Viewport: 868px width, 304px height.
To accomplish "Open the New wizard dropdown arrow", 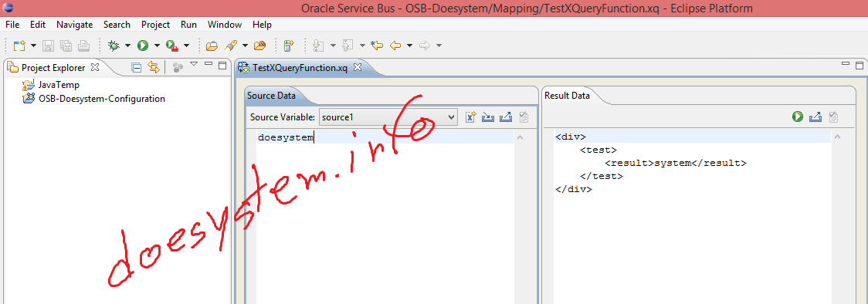I will [34, 46].
